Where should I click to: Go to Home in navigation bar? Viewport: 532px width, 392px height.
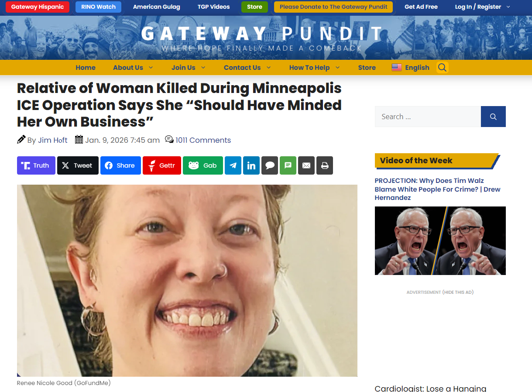86,68
